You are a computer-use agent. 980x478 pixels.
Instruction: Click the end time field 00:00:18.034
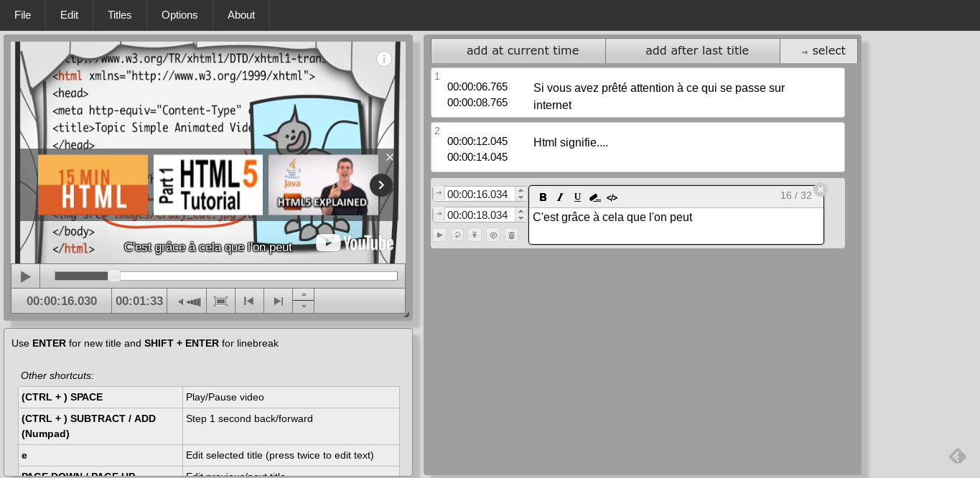(480, 215)
